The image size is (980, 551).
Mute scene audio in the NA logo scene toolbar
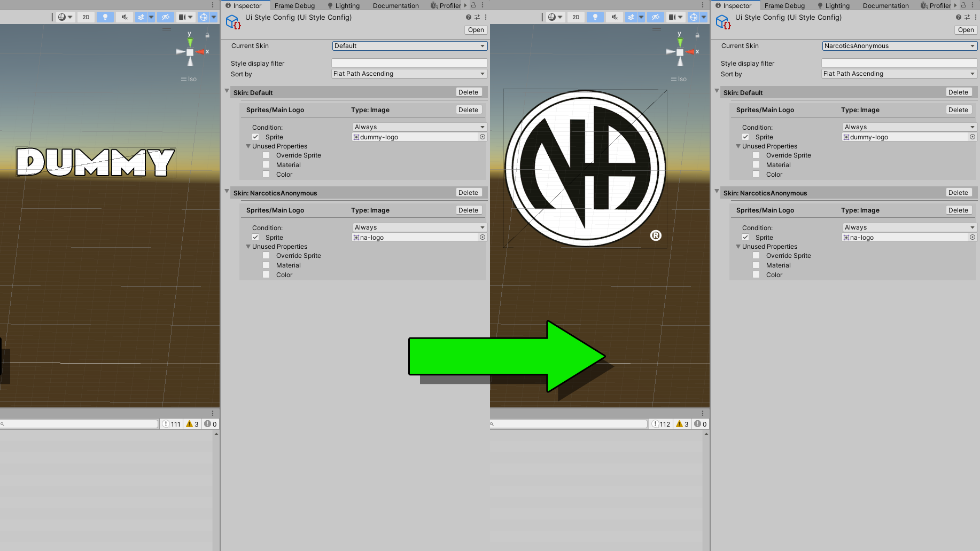click(614, 17)
